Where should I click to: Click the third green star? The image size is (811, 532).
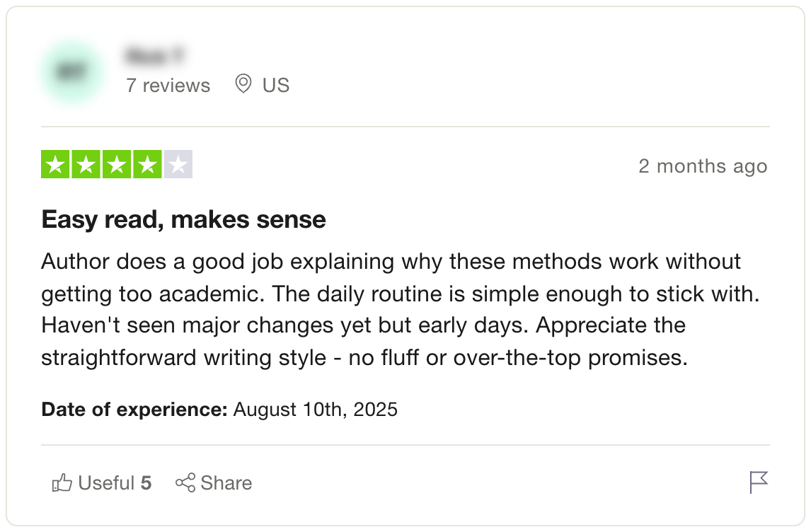[x=117, y=165]
